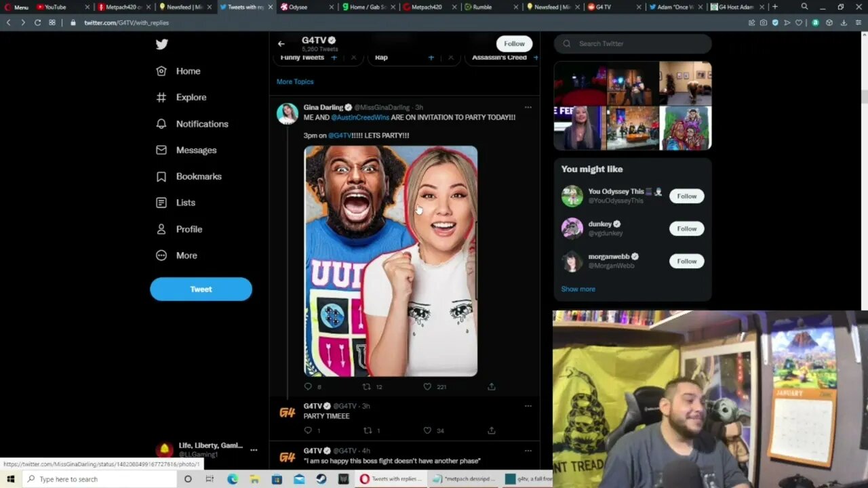This screenshot has height=488, width=868.
Task: Follow the Funny Tweets topic plus icon
Action: (x=334, y=58)
